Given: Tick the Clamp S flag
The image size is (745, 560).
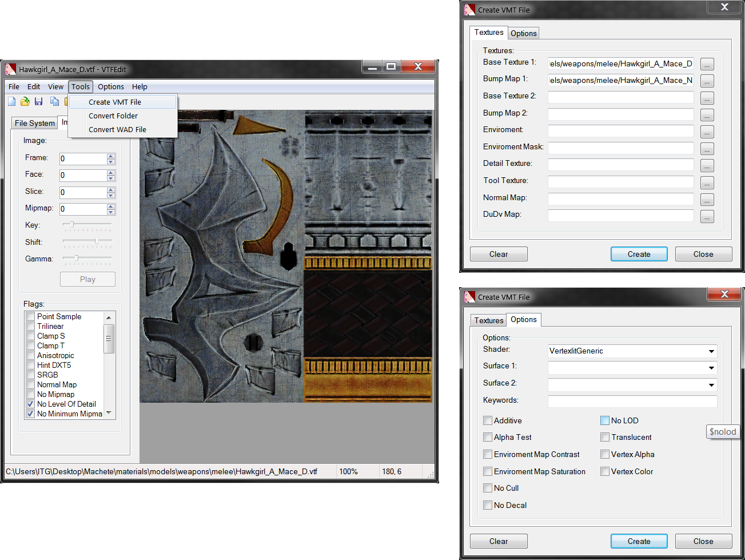Looking at the screenshot, I should pyautogui.click(x=31, y=336).
